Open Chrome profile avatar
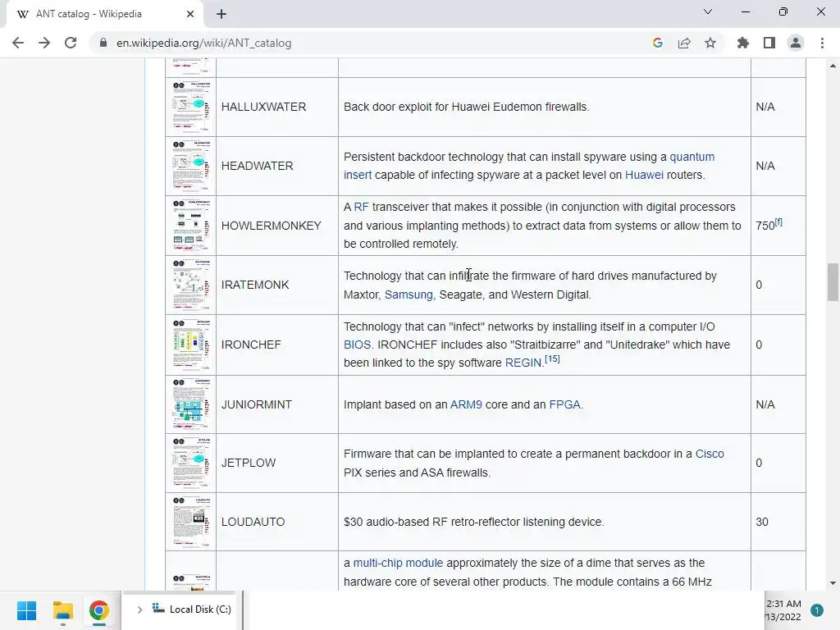Screen dimensions: 840x630 [x=796, y=43]
